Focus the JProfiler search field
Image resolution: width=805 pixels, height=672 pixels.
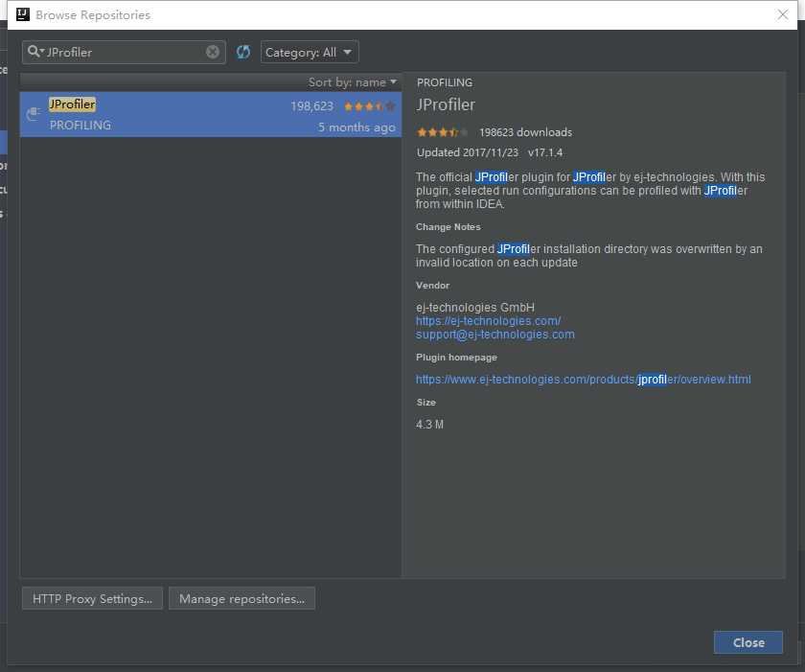pos(124,52)
